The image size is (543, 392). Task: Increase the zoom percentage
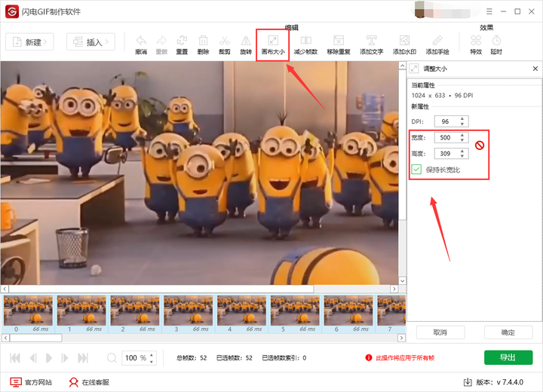click(x=152, y=355)
